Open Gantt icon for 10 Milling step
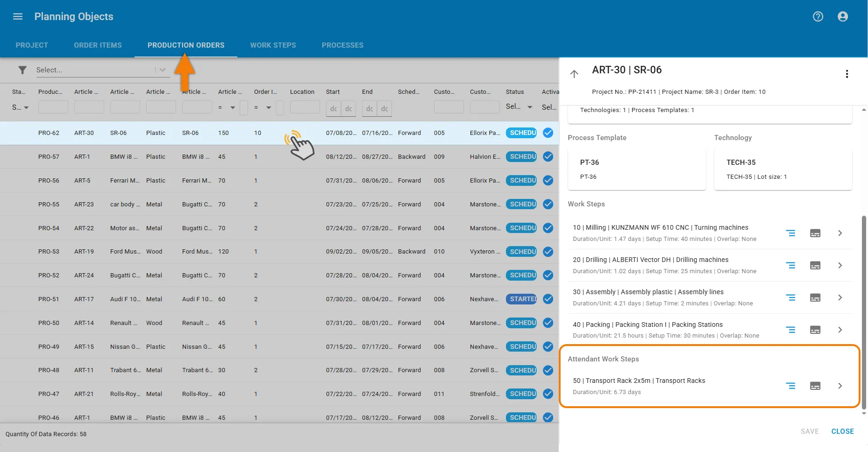Screen dimensions: 868x452 (790, 233)
